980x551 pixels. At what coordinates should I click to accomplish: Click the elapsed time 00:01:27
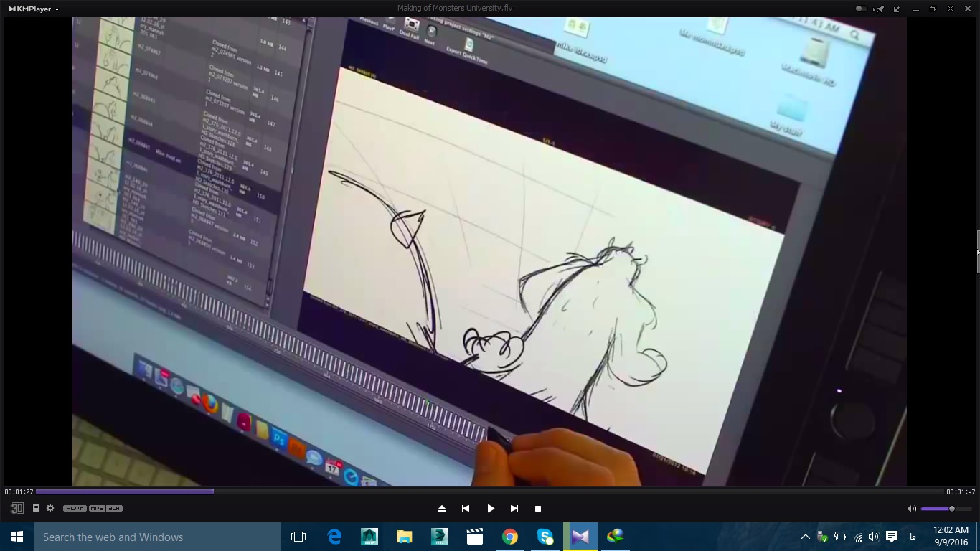point(19,491)
